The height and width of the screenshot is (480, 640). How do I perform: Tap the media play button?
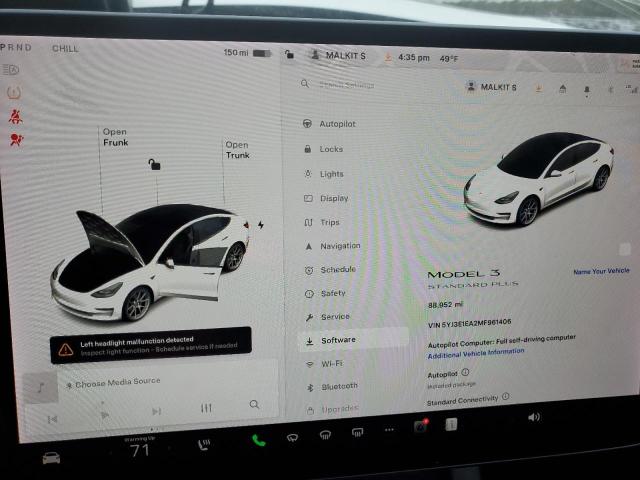point(105,415)
